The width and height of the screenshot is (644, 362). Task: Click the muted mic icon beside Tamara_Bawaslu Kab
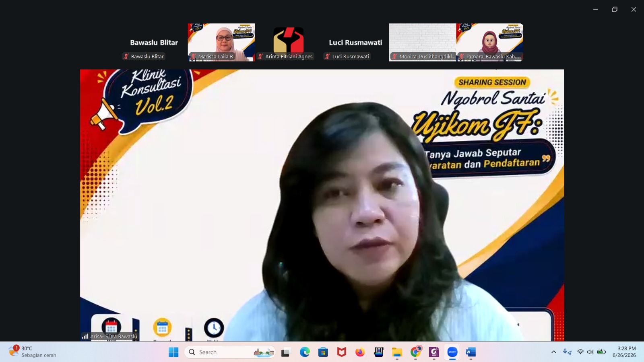462,57
